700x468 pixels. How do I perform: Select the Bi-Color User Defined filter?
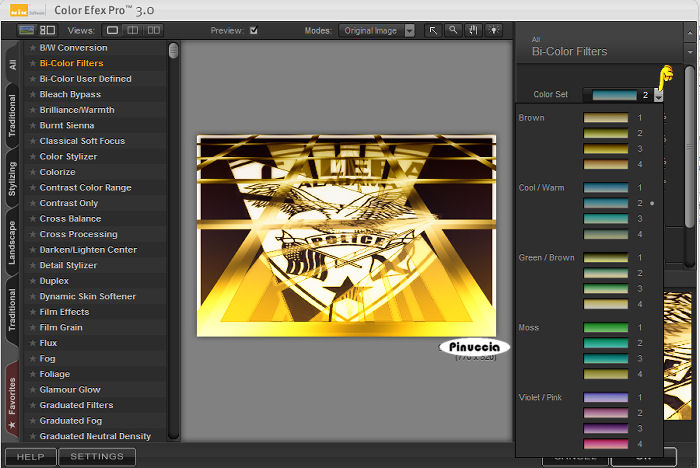[x=85, y=79]
